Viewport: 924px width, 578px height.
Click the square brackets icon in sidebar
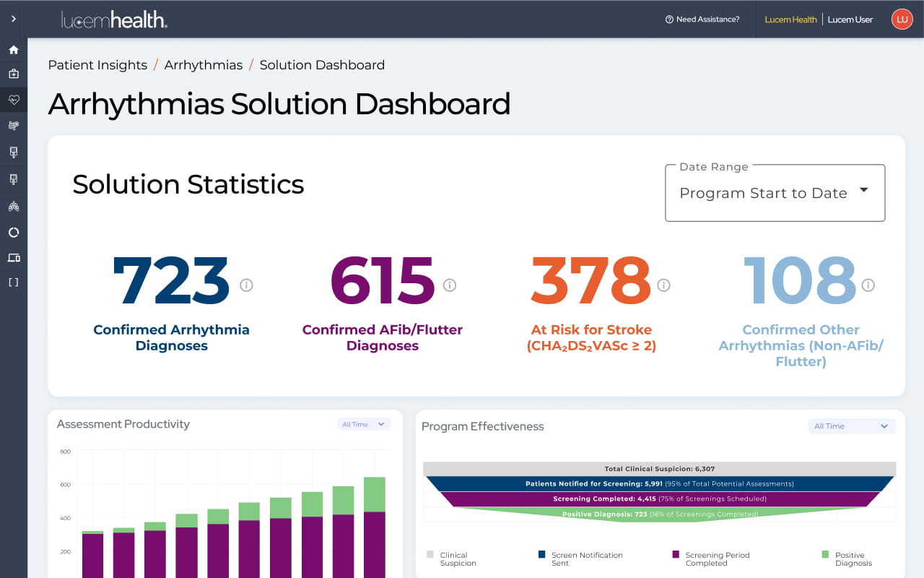pyautogui.click(x=14, y=282)
